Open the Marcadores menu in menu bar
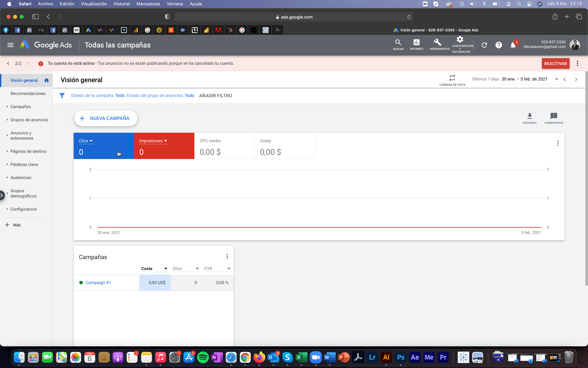 (x=148, y=4)
